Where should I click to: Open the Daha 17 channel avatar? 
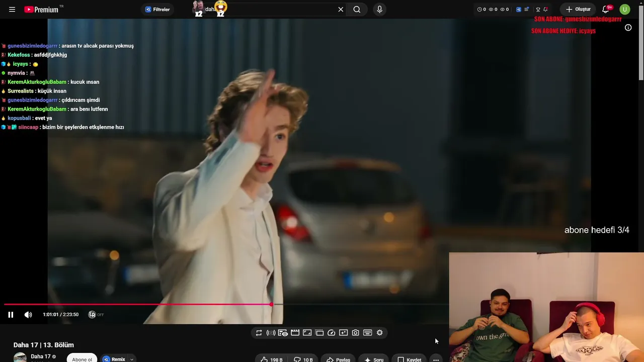click(20, 357)
